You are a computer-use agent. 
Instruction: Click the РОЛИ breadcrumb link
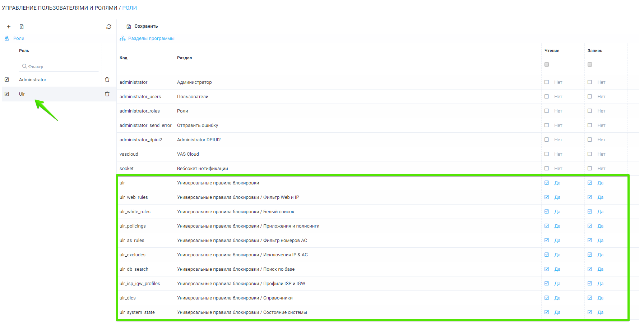pyautogui.click(x=129, y=8)
